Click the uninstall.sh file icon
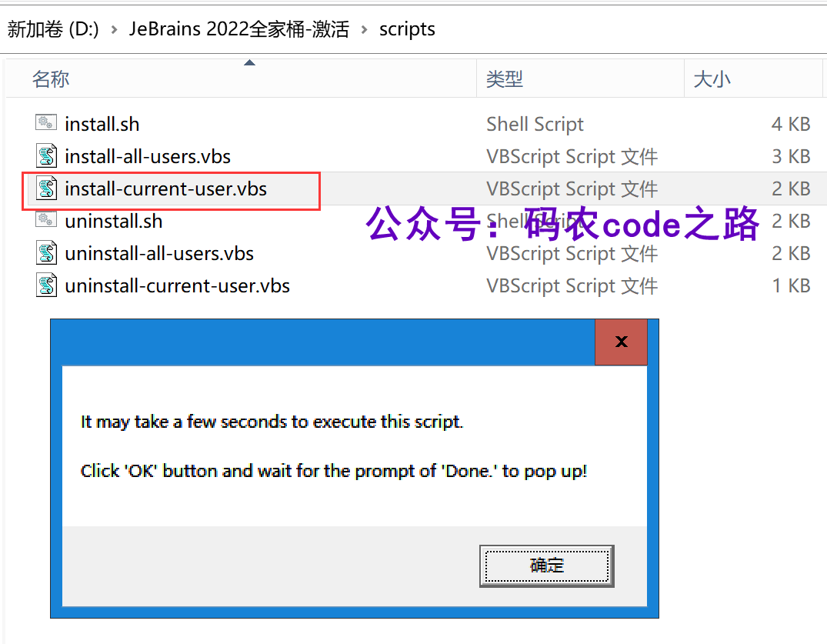The image size is (827, 644). point(46,219)
